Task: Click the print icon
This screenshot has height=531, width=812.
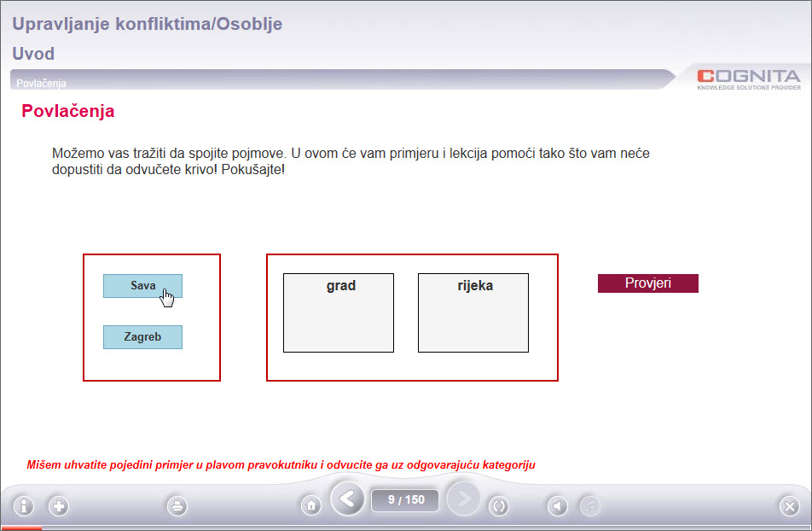Action: (x=177, y=506)
